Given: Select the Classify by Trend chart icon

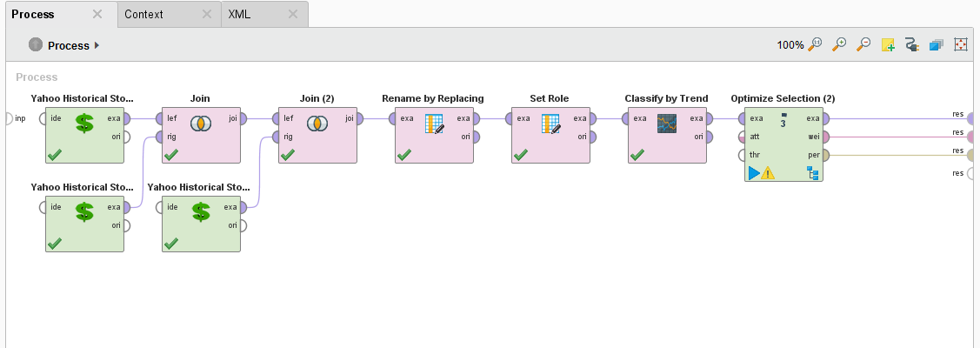Looking at the screenshot, I should click(667, 124).
